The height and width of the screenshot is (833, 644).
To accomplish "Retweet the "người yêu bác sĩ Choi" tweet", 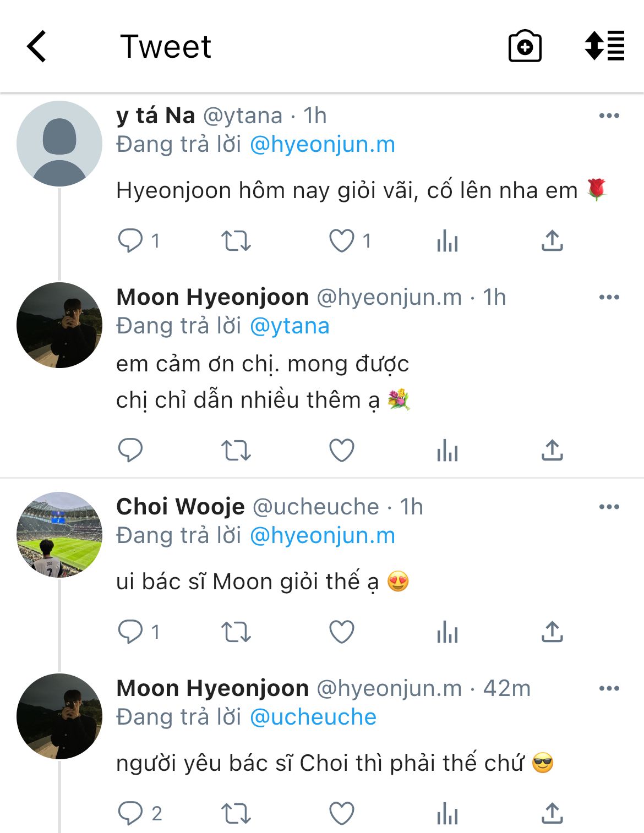I will click(236, 813).
